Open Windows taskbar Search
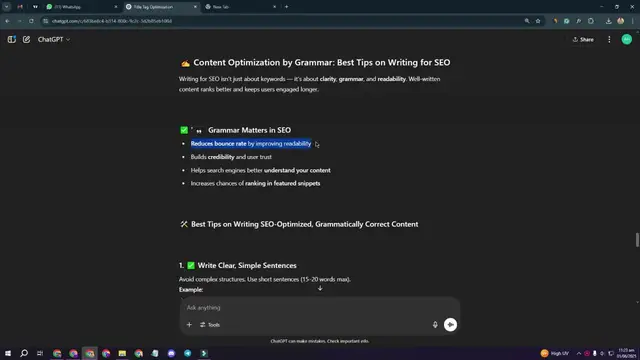Screen dimensions: 640x360 pos(24,353)
